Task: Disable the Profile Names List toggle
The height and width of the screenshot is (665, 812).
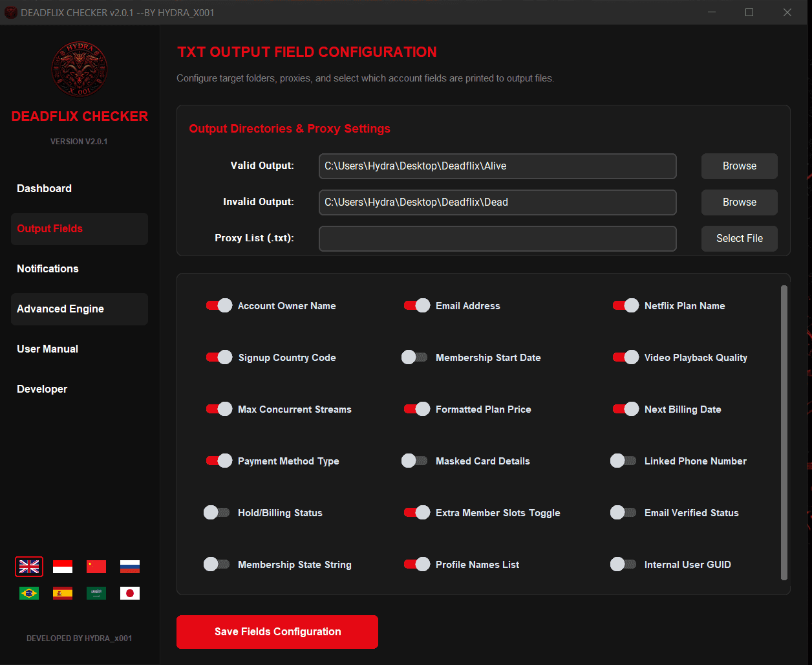Action: (x=417, y=564)
